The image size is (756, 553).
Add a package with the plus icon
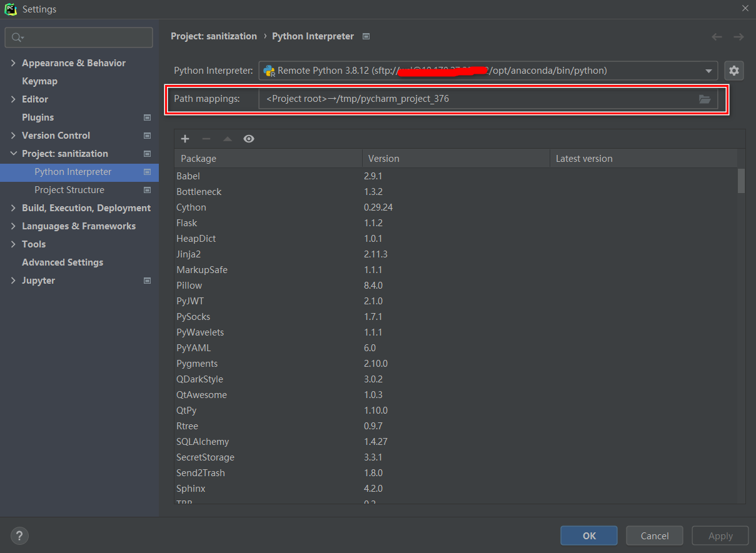[185, 139]
